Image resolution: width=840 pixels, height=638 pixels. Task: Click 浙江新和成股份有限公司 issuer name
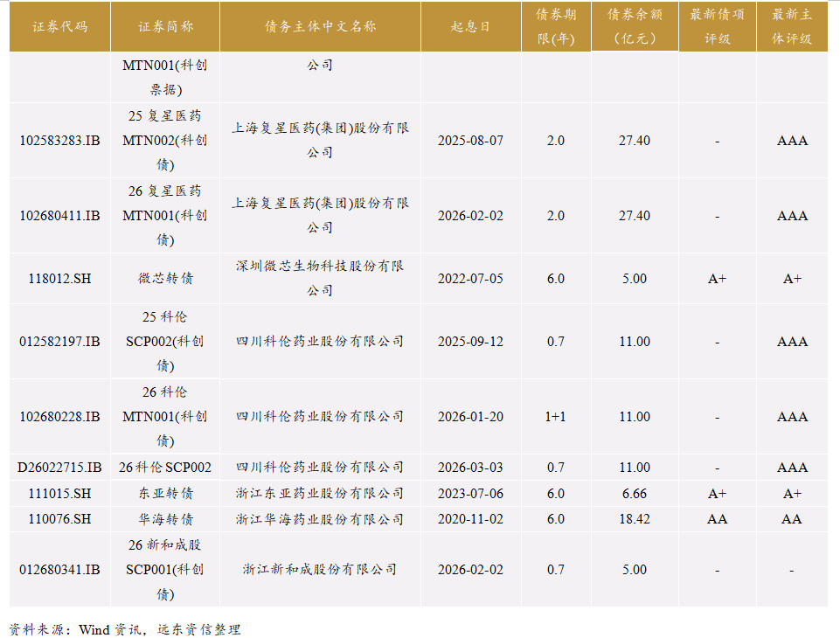click(321, 570)
